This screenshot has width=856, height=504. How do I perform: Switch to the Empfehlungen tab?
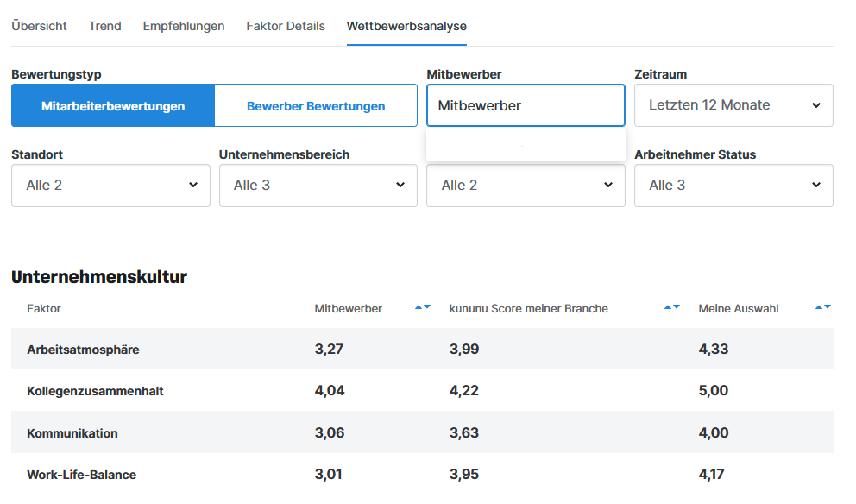pos(184,26)
